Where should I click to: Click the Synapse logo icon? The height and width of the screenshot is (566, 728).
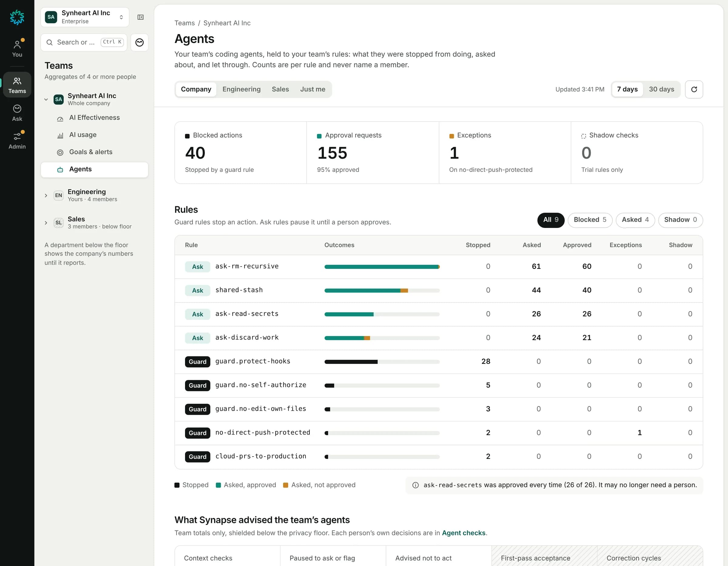17,17
